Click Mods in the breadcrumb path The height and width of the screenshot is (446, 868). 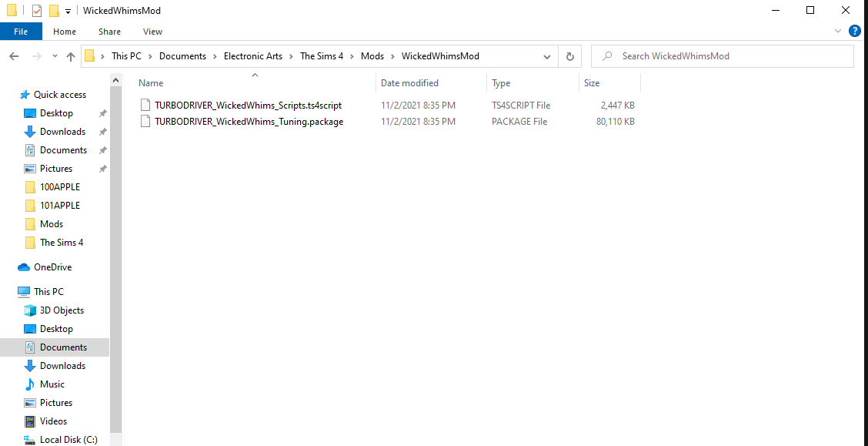[x=372, y=56]
